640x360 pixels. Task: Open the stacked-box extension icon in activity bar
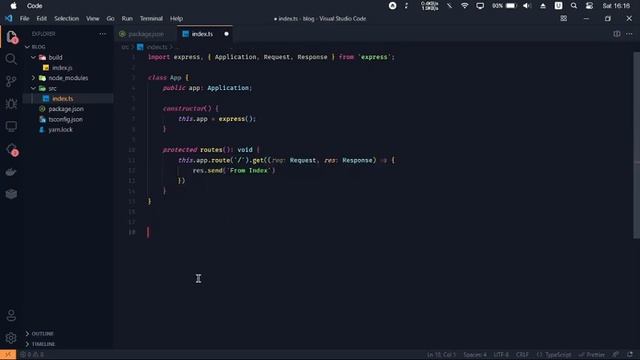11,193
